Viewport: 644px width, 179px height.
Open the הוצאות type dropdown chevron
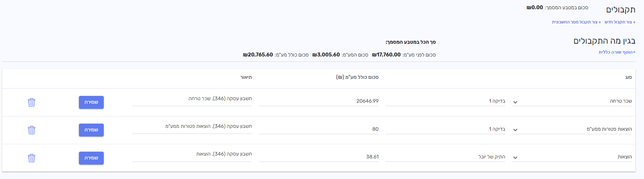click(515, 158)
